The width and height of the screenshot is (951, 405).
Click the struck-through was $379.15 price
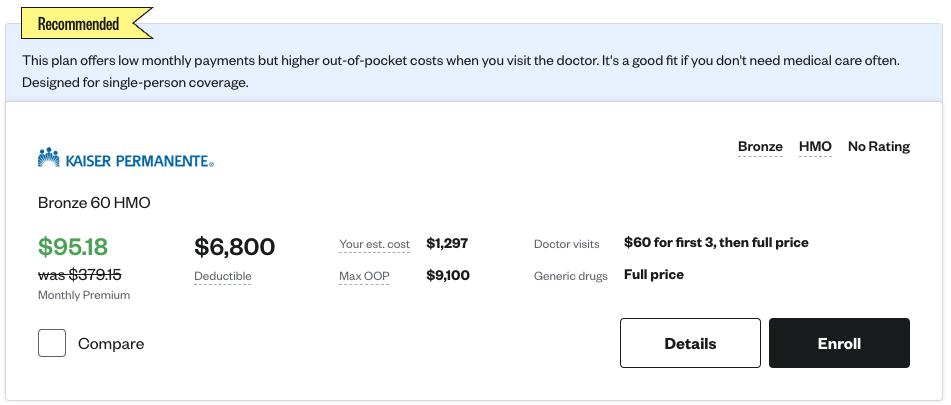pos(79,275)
